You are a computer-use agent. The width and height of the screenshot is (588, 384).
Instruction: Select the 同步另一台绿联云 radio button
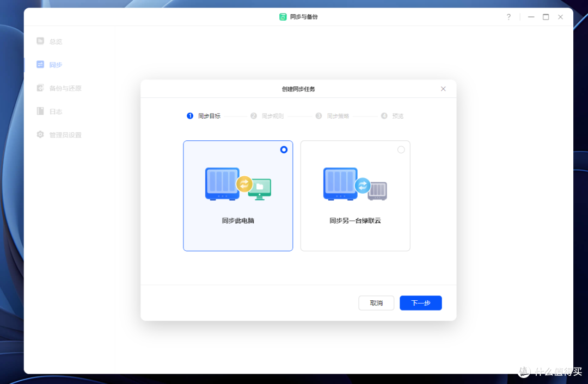[401, 150]
